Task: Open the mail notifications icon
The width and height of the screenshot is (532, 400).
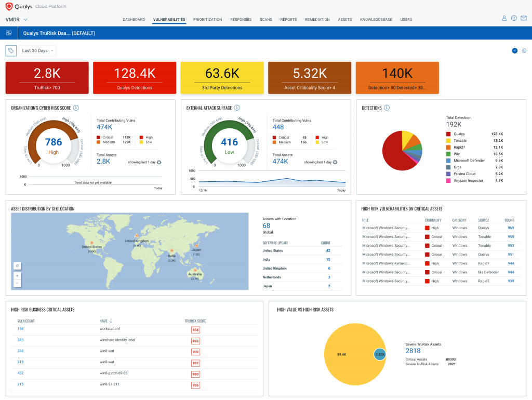Action: click(524, 18)
